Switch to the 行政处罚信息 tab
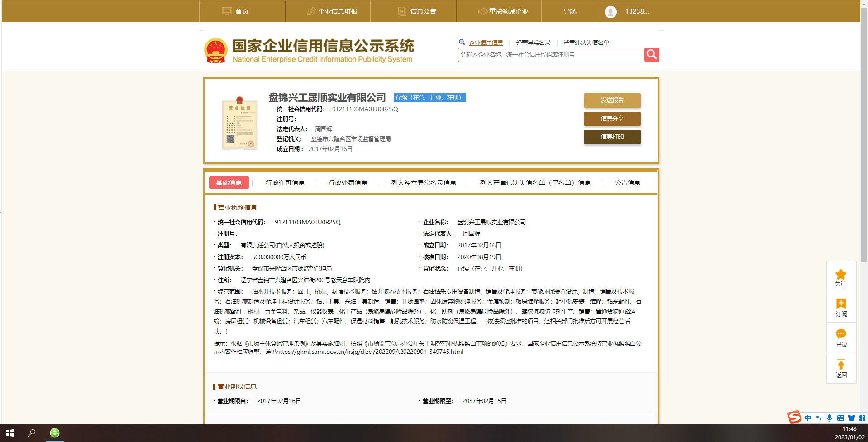The height and width of the screenshot is (442, 868). click(x=348, y=183)
